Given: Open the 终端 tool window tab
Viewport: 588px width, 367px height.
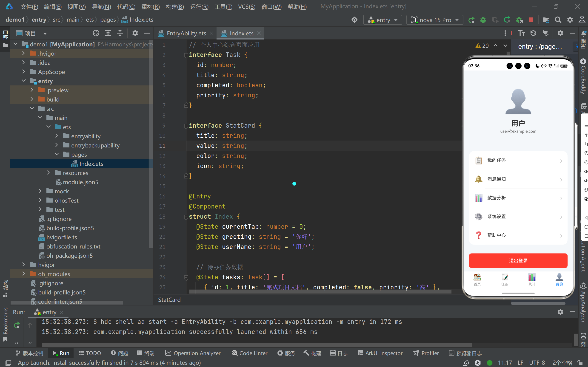Looking at the screenshot, I should [x=146, y=353].
